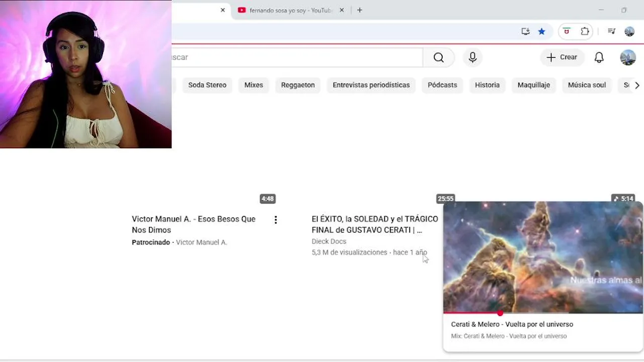The width and height of the screenshot is (644, 362).
Task: Click the 25:55 duration badge
Action: [446, 199]
